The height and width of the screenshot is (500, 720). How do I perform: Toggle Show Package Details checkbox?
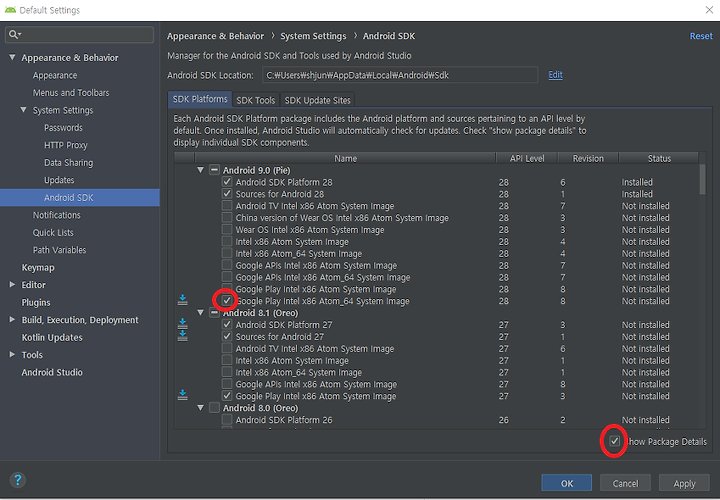click(614, 441)
